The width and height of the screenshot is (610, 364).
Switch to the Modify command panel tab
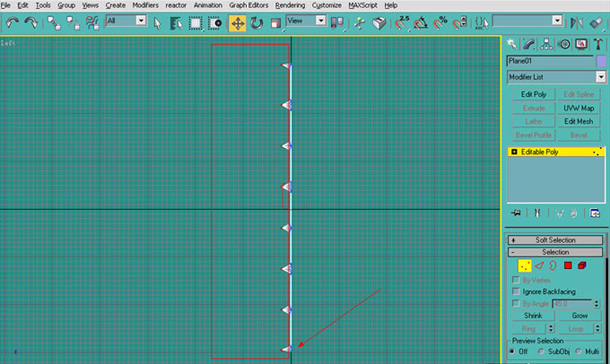pos(529,45)
